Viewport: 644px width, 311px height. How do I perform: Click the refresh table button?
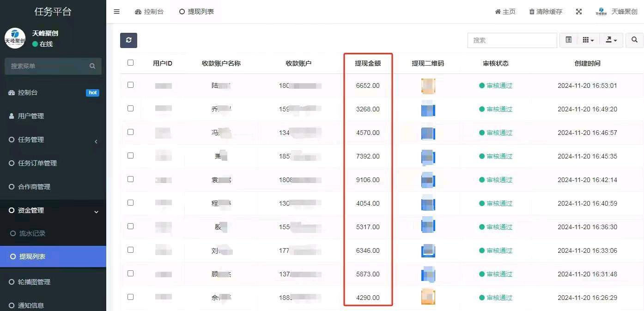click(128, 40)
